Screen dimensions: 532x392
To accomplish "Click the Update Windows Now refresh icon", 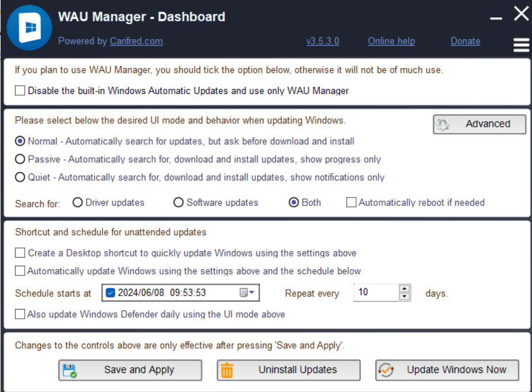I will [x=386, y=370].
